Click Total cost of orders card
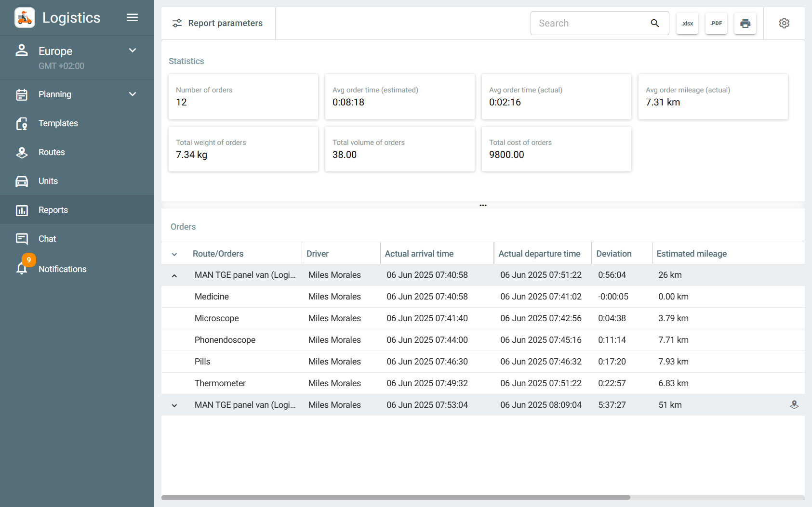Screen dimensions: 812x507 tap(557, 149)
